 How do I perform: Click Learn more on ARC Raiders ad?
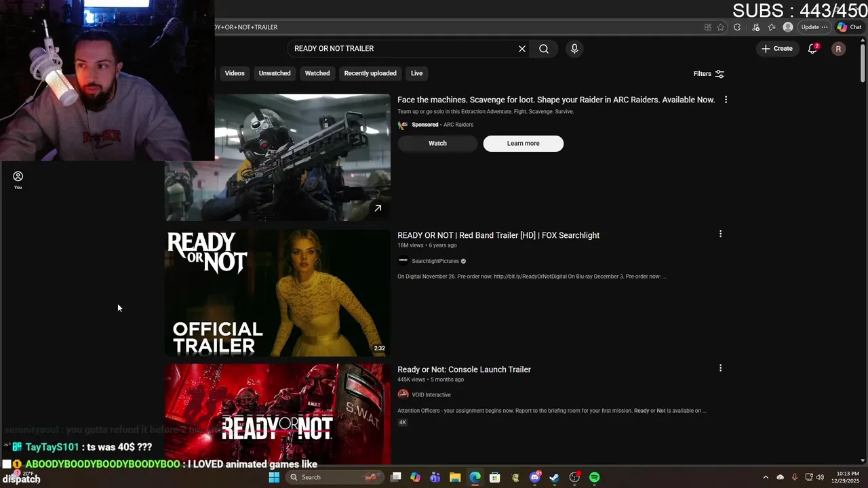click(523, 143)
